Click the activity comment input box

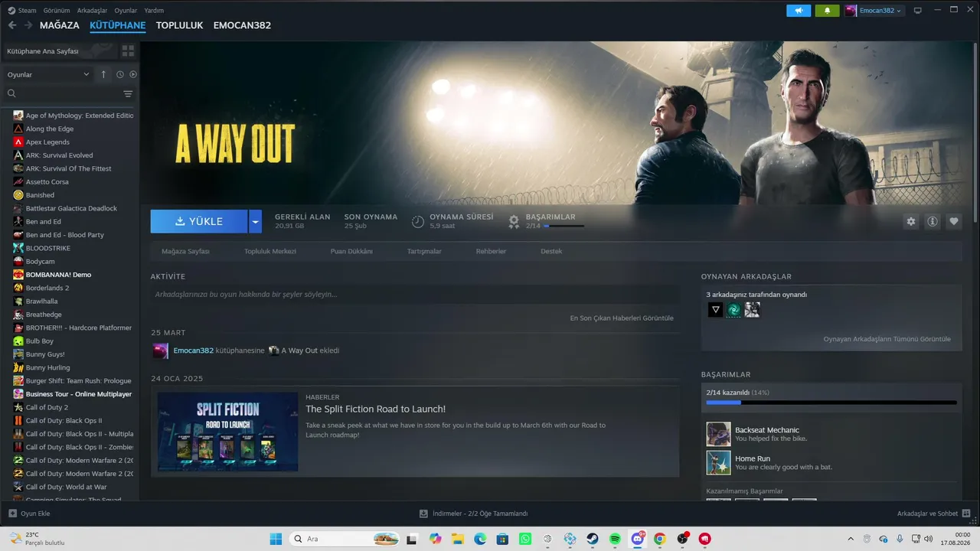[x=415, y=295]
